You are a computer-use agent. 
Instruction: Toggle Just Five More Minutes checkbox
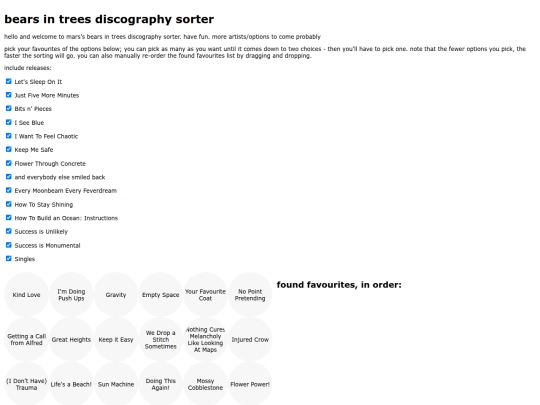(9, 95)
